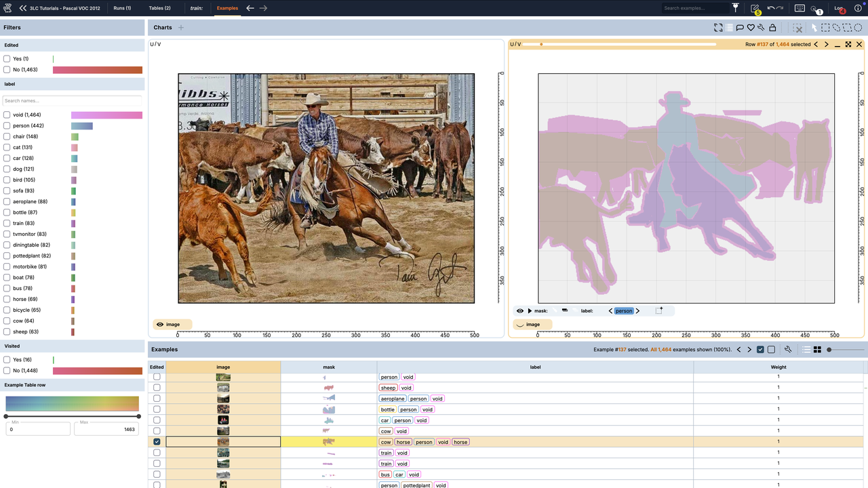Toggle image layer visibility eye icon
The width and height of the screenshot is (868, 488).
pos(160,325)
